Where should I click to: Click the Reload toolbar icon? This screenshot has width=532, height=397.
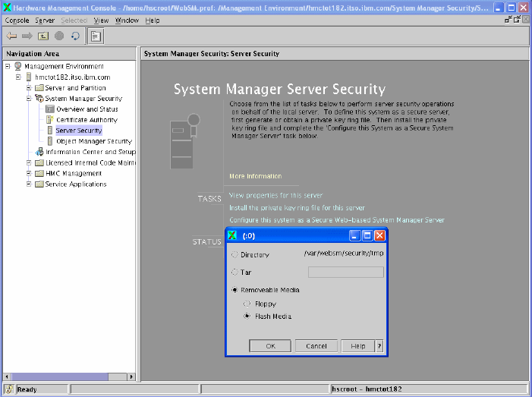(75, 36)
